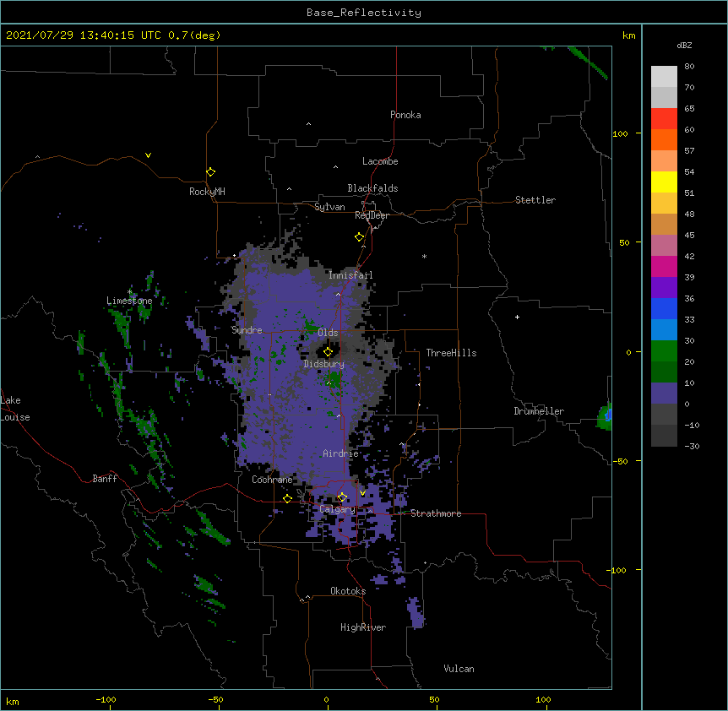Select the Vulcan label
Viewport: 728px width, 711px height.
click(459, 669)
